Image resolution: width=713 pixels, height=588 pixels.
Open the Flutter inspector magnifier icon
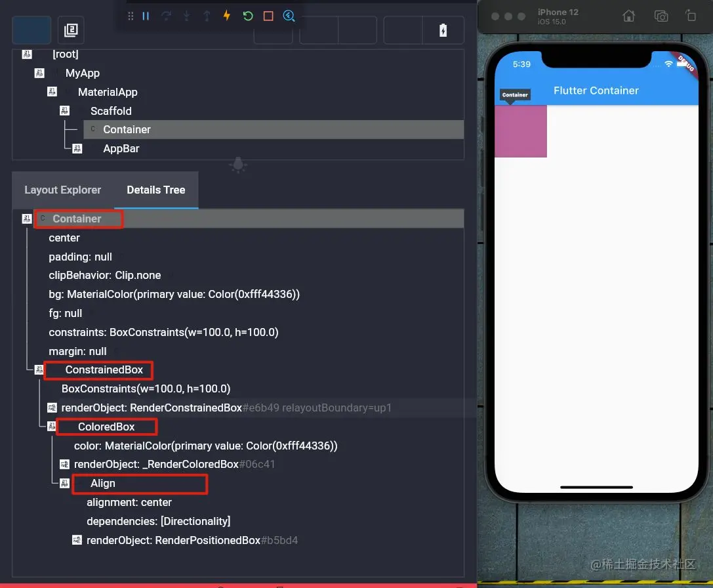[x=289, y=16]
